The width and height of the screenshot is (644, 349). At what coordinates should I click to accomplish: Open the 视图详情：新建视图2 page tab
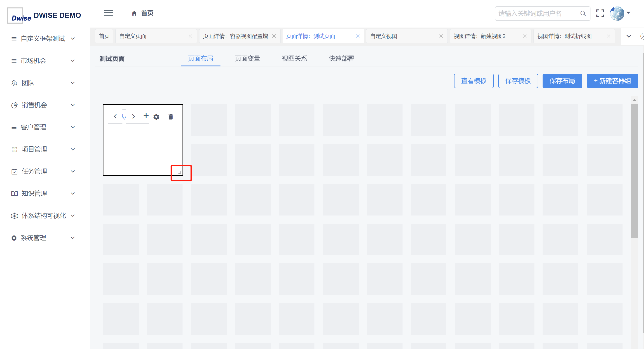(x=490, y=36)
